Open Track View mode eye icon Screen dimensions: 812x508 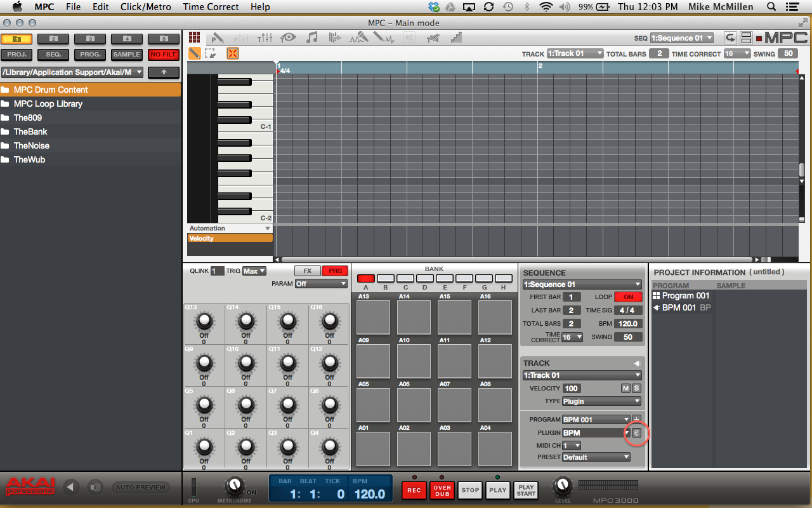point(288,38)
